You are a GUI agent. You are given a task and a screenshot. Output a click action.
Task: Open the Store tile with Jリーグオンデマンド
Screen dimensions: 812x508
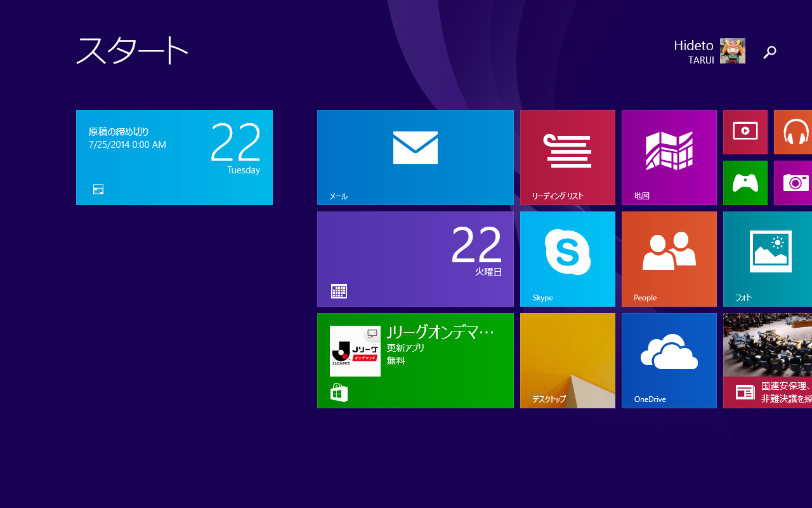coord(416,361)
